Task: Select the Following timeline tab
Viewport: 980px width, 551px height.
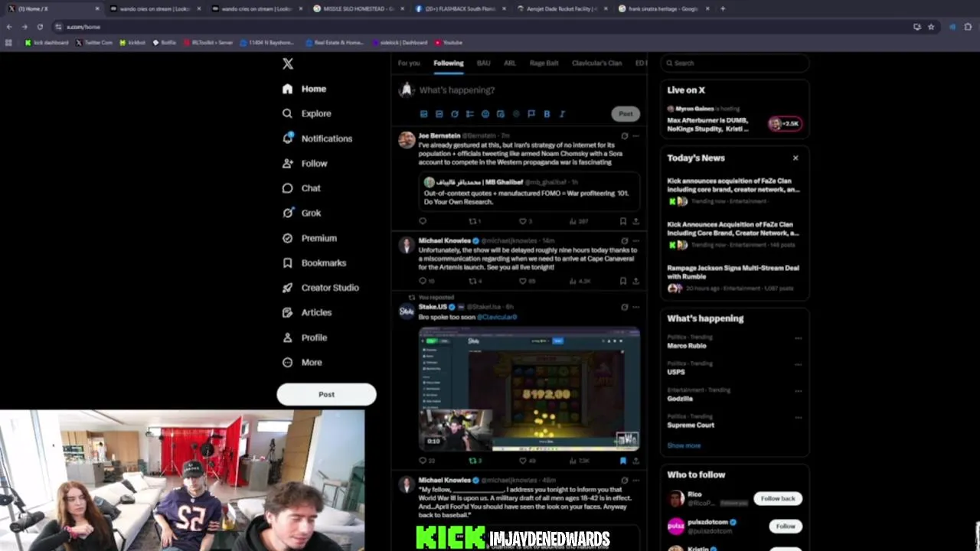Action: click(449, 63)
